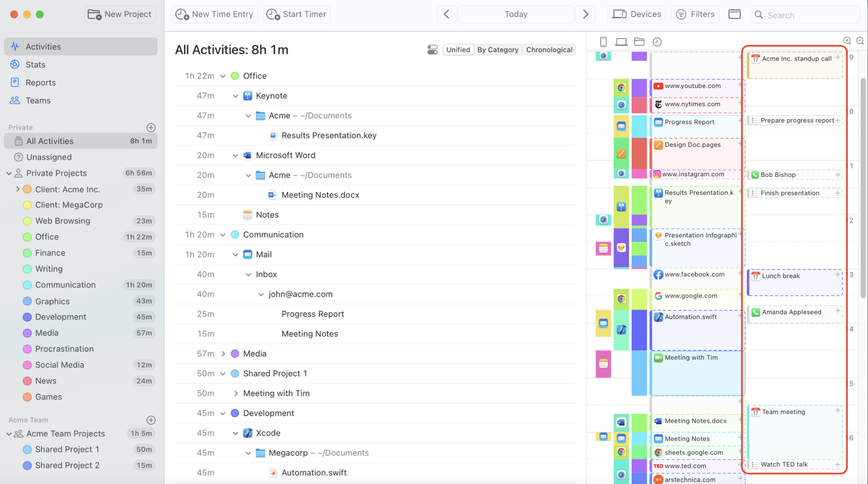Image resolution: width=868 pixels, height=484 pixels.
Task: Open the Stats section in sidebar
Action: coord(35,64)
